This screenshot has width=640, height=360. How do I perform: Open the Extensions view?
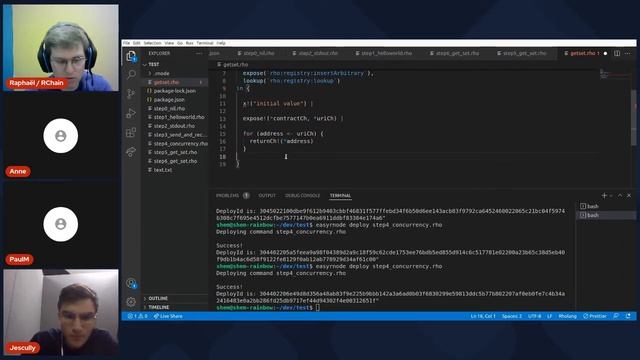point(131,132)
